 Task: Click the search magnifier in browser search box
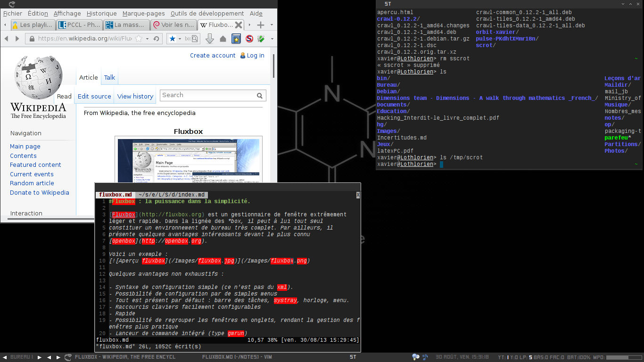195,39
